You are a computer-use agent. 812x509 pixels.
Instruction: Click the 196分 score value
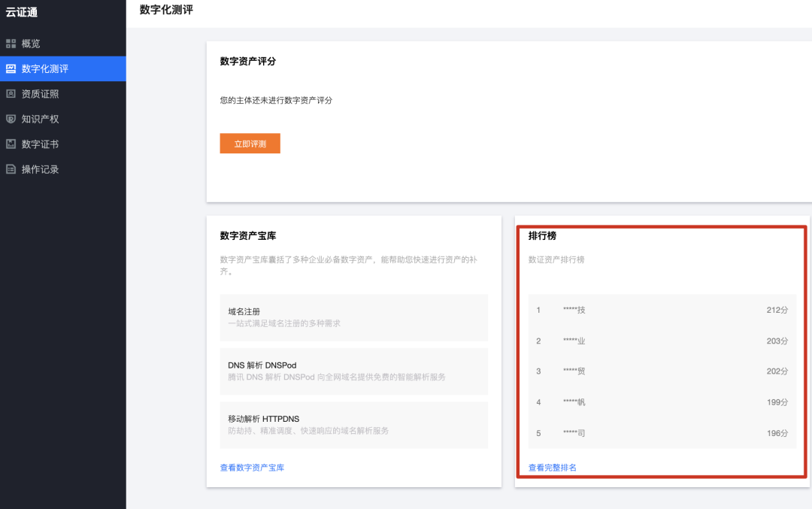[777, 433]
